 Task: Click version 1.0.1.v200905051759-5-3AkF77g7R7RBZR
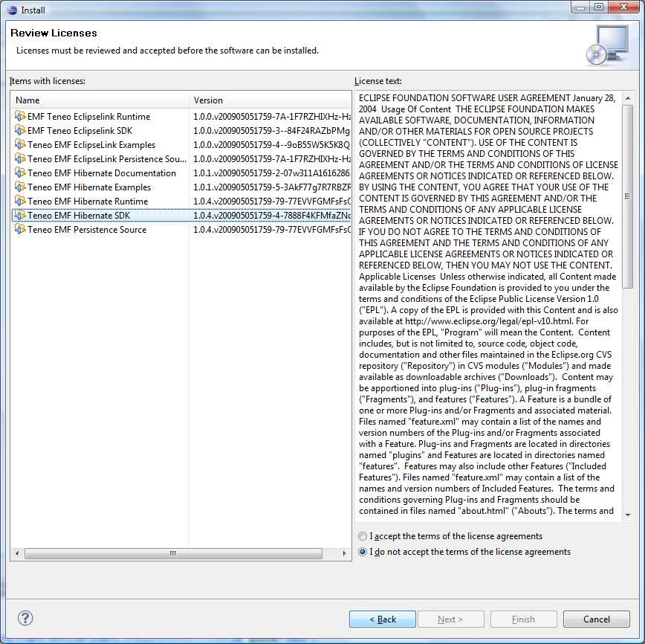coord(271,187)
